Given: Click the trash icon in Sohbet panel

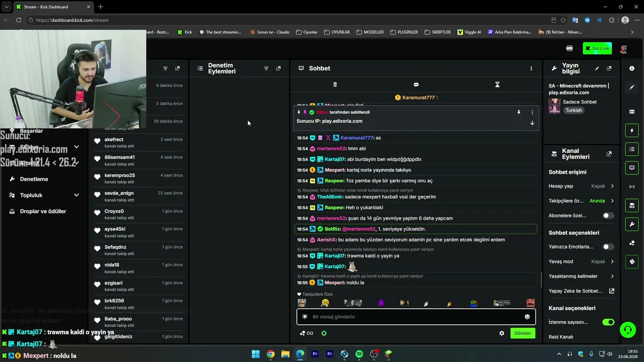Looking at the screenshot, I should tap(335, 84).
